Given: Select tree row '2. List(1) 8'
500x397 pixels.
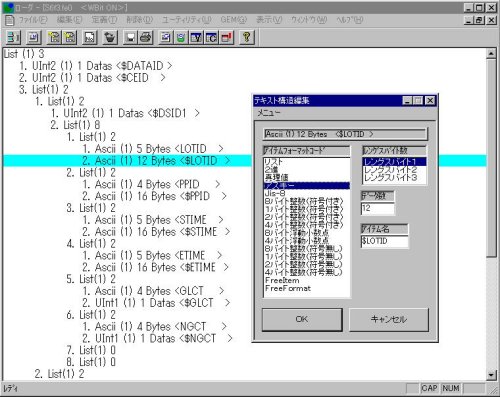Looking at the screenshot, I should click(x=75, y=125).
